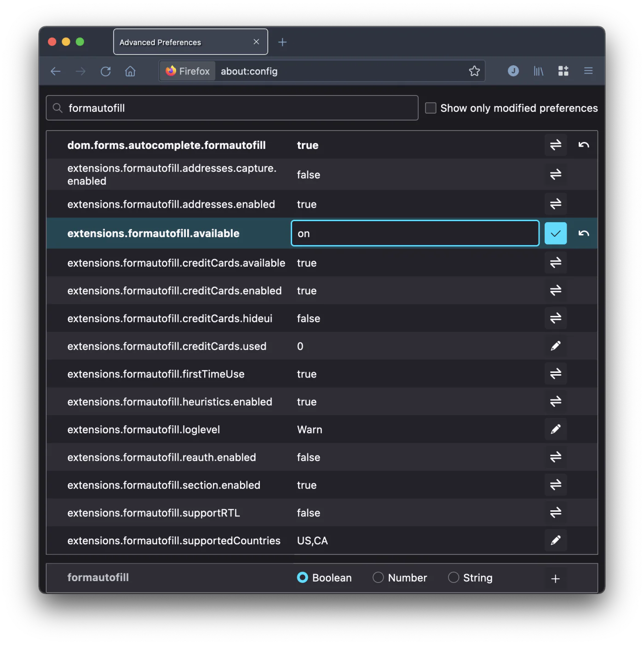Screen dimensions: 644x645
Task: Save extensions.formautofill.available with checkmark
Action: (x=556, y=234)
